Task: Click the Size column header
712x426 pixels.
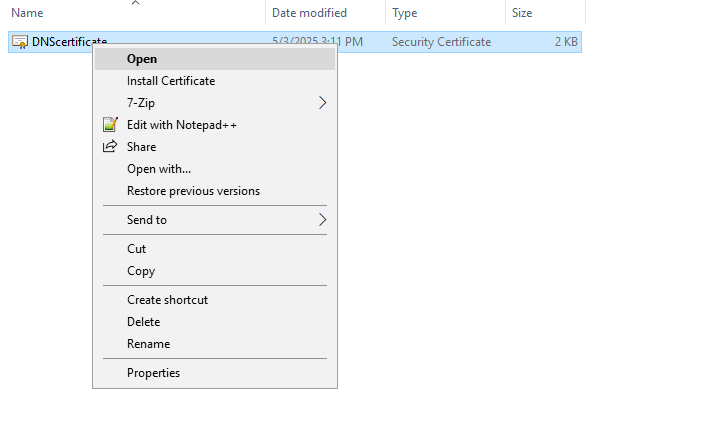Action: coord(522,13)
